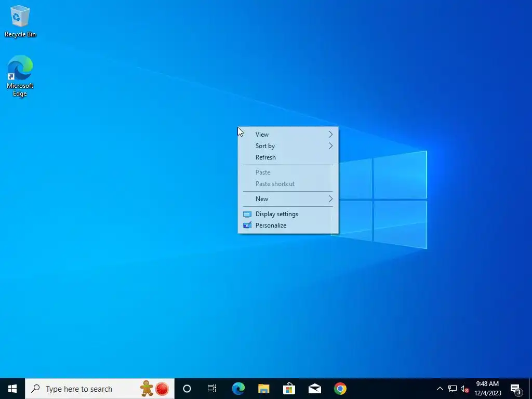Click the greyed Paste entry

tap(288, 172)
